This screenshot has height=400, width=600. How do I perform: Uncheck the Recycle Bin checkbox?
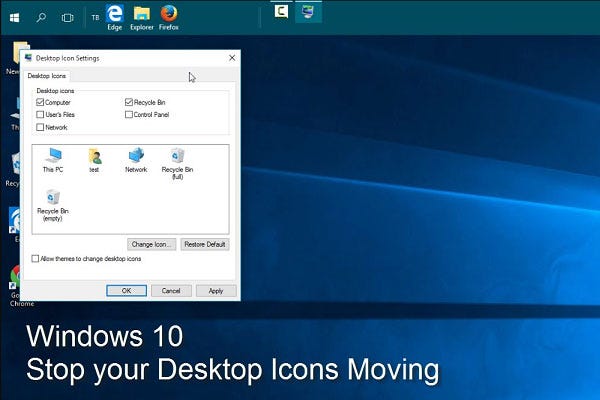coord(129,102)
